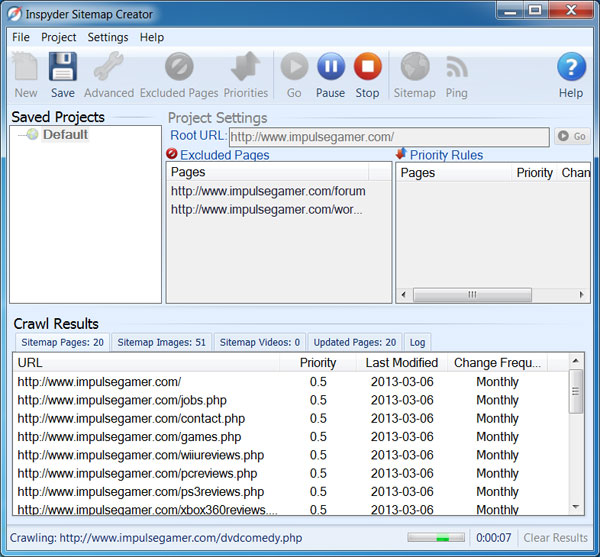The image size is (600, 557).
Task: Select the Default saved project
Action: tap(65, 135)
